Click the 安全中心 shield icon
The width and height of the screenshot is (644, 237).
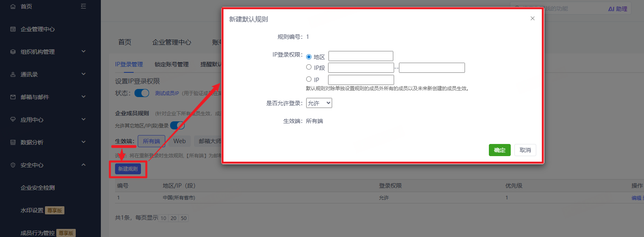13,165
